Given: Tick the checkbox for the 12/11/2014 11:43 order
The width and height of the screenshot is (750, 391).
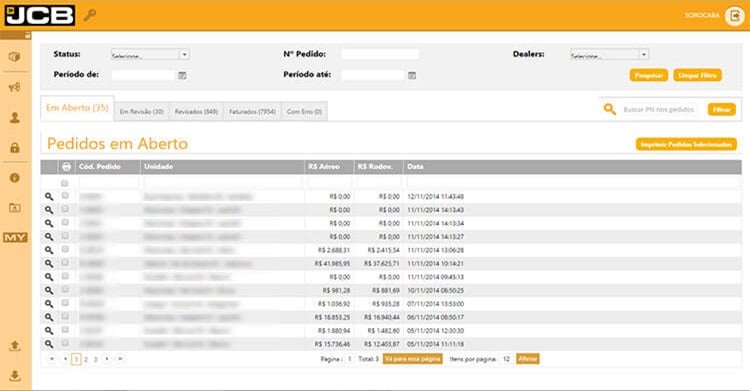Looking at the screenshot, I should [65, 196].
